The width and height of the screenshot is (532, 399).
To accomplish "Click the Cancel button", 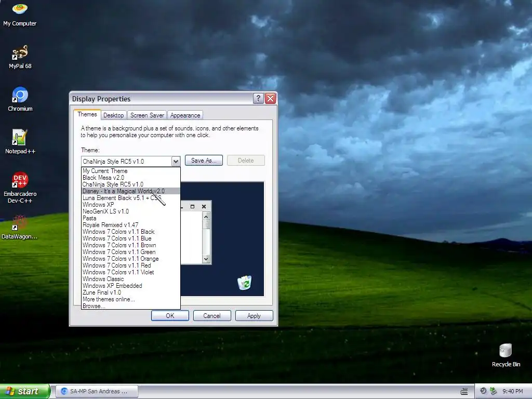I will point(212,316).
